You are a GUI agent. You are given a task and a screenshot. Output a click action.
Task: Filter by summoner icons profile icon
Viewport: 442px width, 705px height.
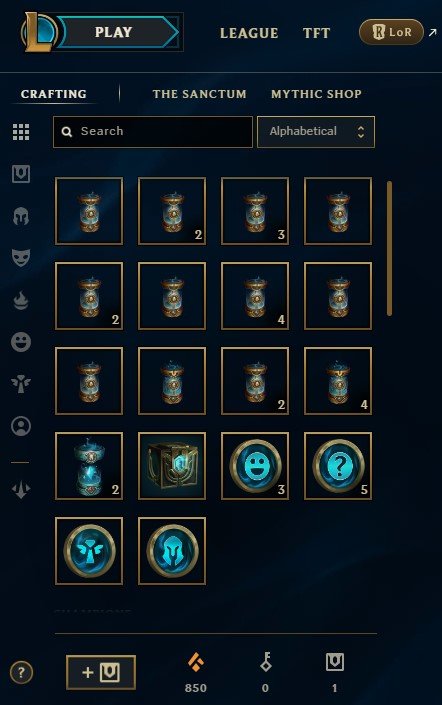pos(21,426)
